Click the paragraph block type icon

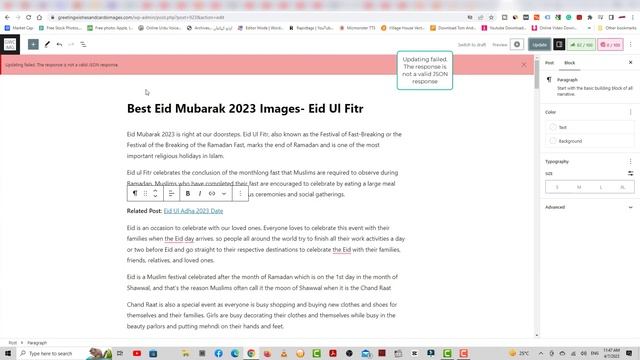point(135,193)
